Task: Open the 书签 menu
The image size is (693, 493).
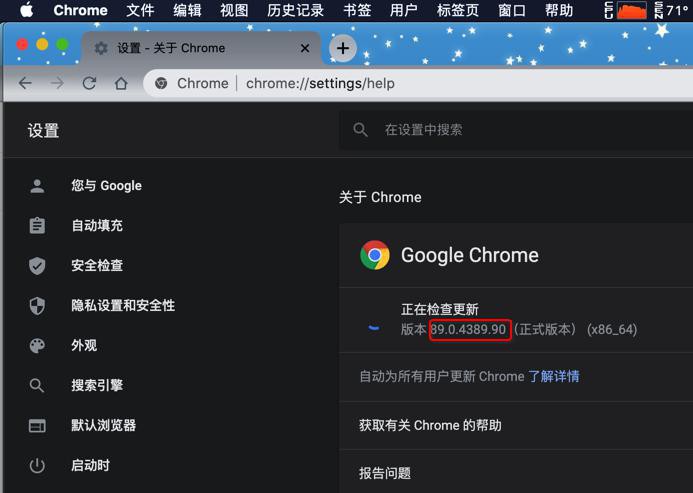Action: click(x=357, y=10)
